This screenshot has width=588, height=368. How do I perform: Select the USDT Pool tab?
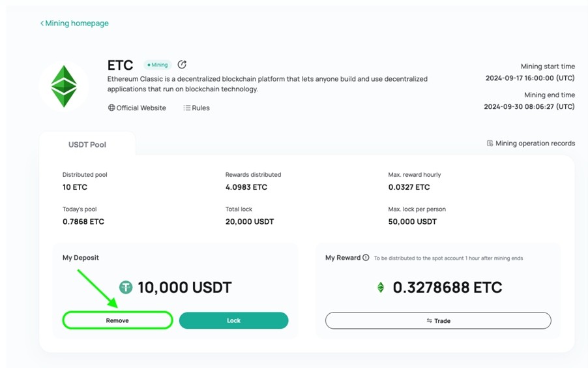[x=87, y=145]
